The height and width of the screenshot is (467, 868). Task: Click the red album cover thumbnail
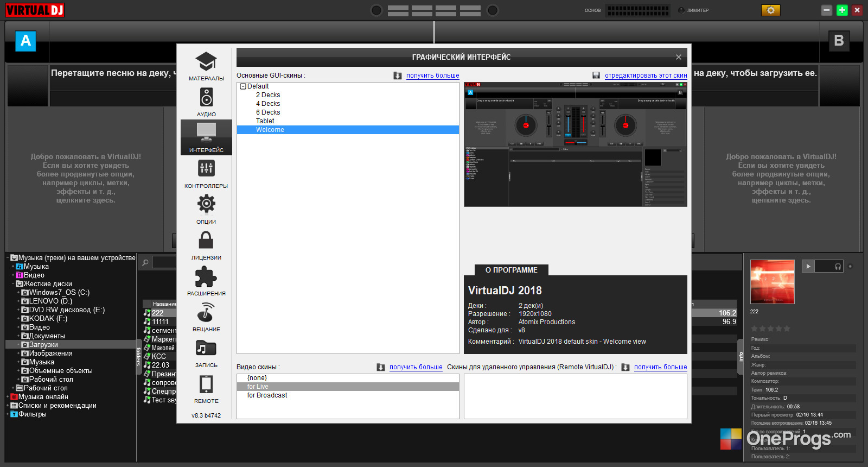[x=773, y=282]
